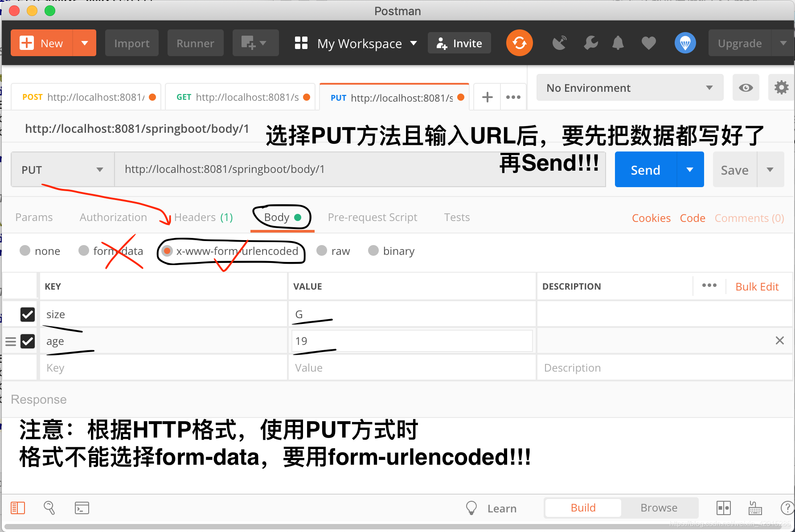Click the new window icon button
The width and height of the screenshot is (795, 532).
click(x=255, y=43)
